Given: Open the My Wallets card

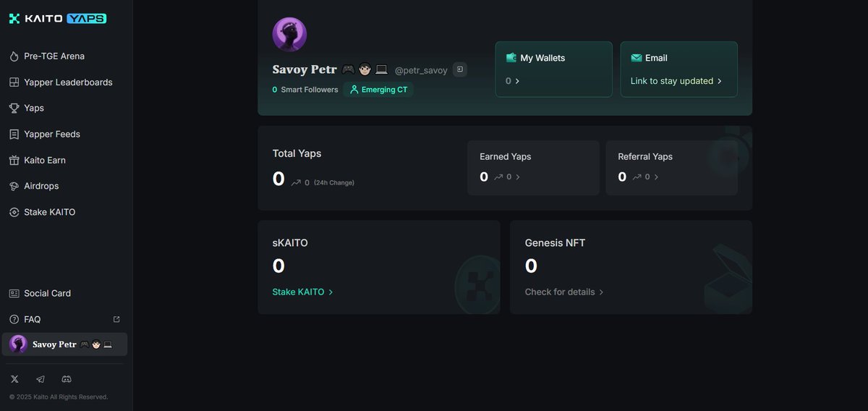Looking at the screenshot, I should point(553,69).
